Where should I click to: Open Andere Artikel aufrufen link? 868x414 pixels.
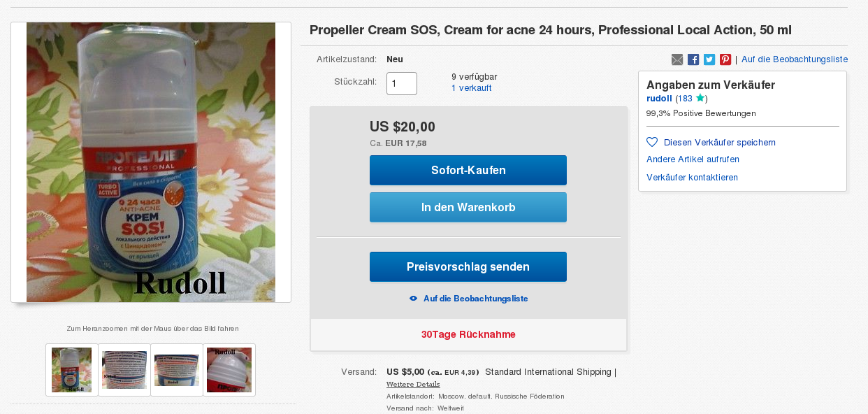[693, 159]
